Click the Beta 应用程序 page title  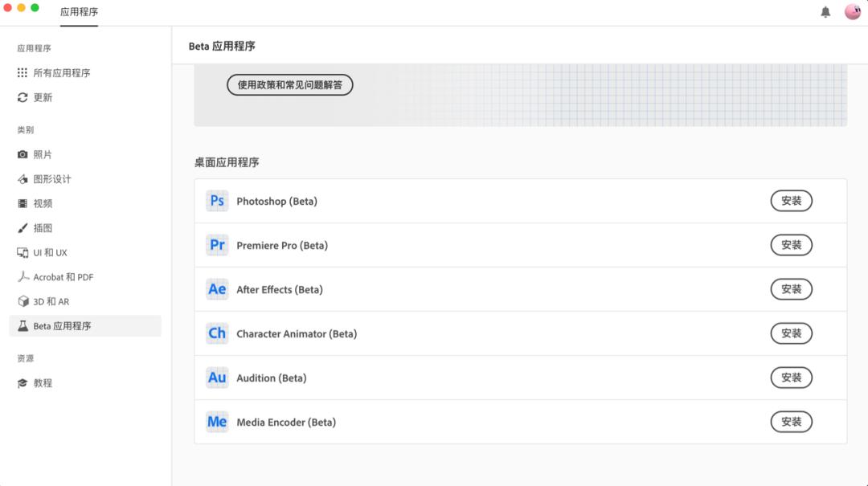[x=222, y=46]
